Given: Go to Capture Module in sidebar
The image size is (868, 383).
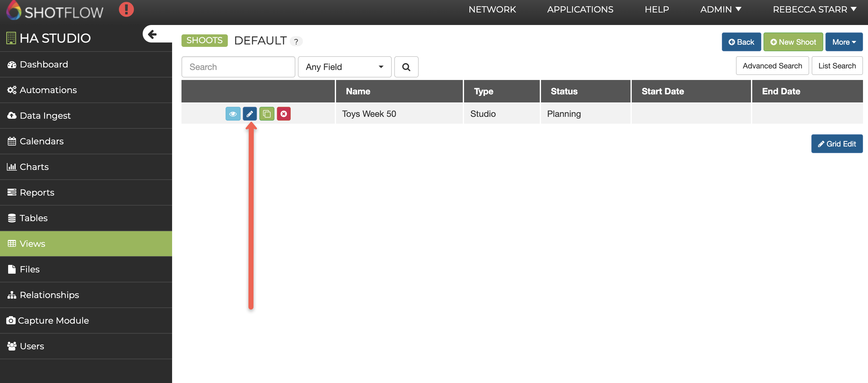Looking at the screenshot, I should point(53,321).
